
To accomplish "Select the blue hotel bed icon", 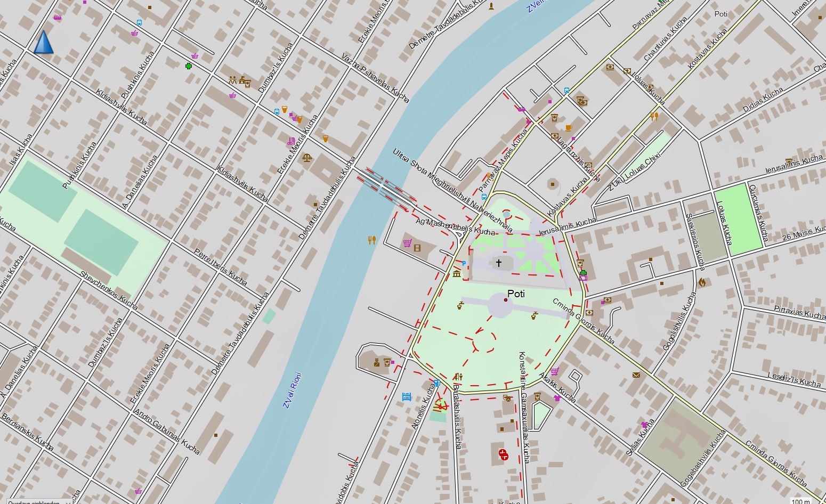I will coord(407,396).
